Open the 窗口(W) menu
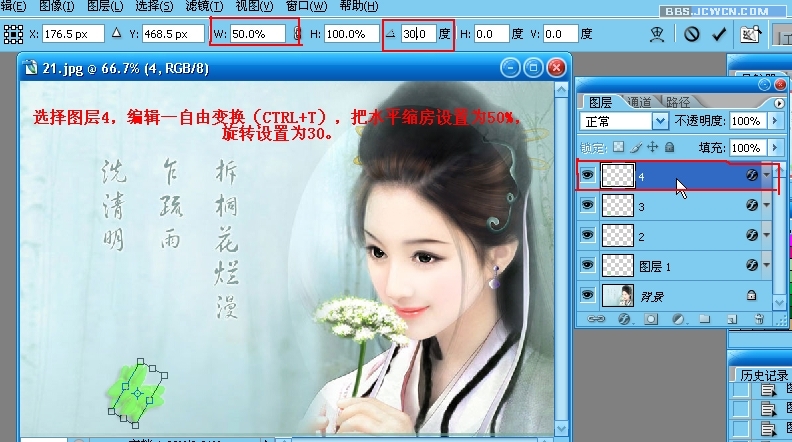The width and height of the screenshot is (792, 442). pos(306,6)
